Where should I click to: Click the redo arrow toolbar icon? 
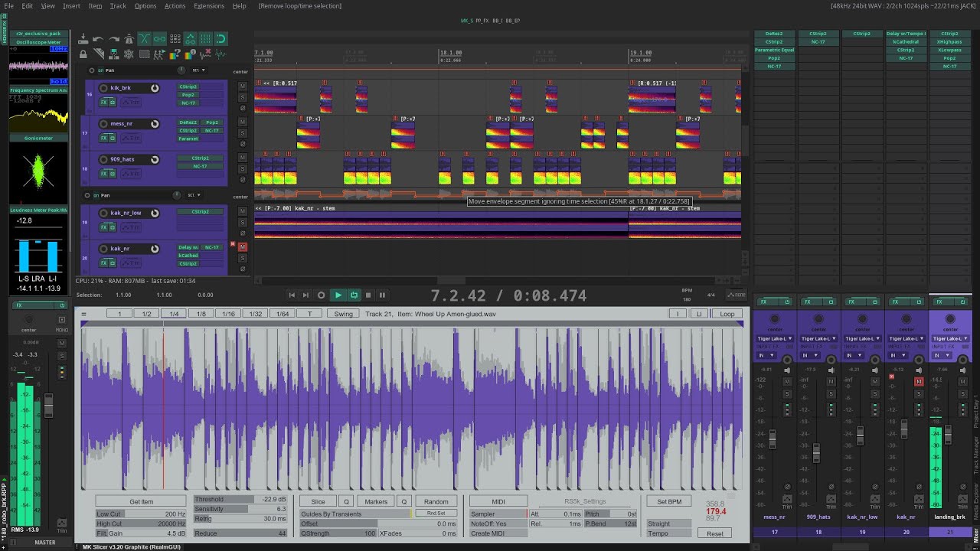click(114, 39)
